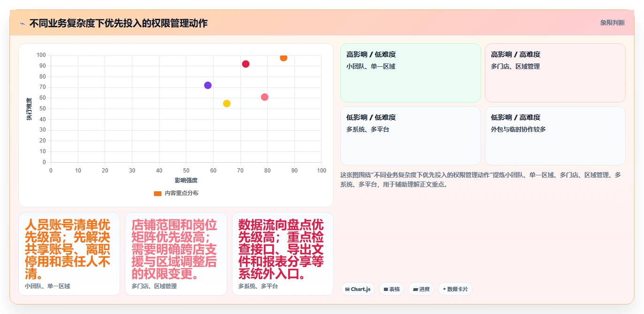Click the description paragraph starting 这张图围绕
The height and width of the screenshot is (314, 644).
481,180
